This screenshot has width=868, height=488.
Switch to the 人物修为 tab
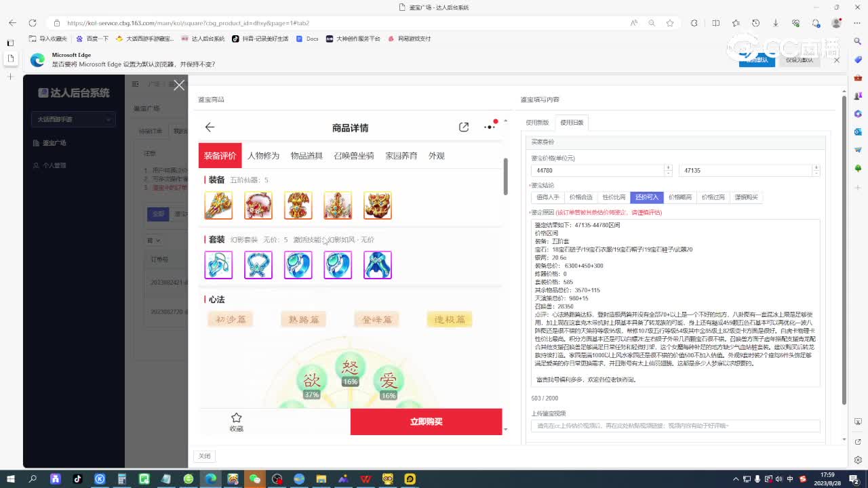(x=263, y=156)
